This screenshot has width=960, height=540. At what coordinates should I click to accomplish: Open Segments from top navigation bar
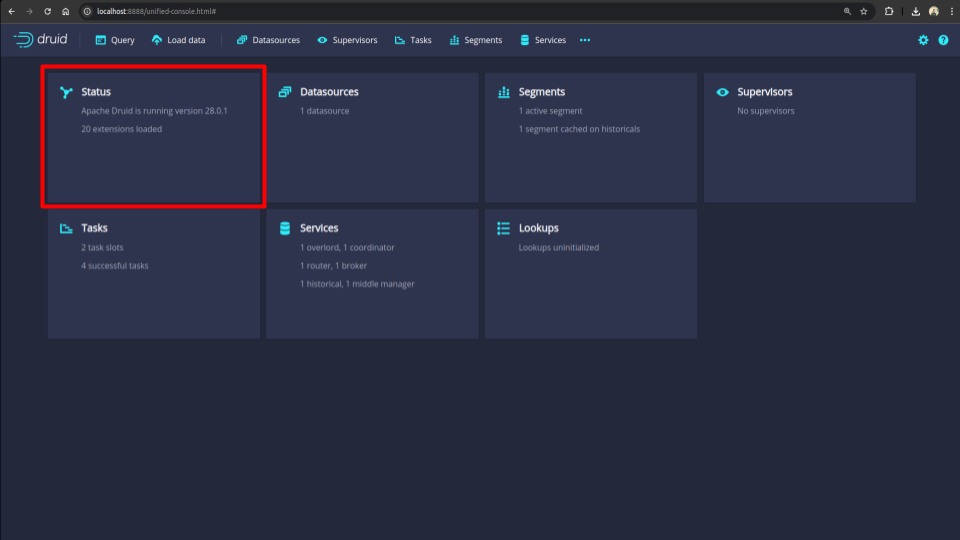click(476, 40)
